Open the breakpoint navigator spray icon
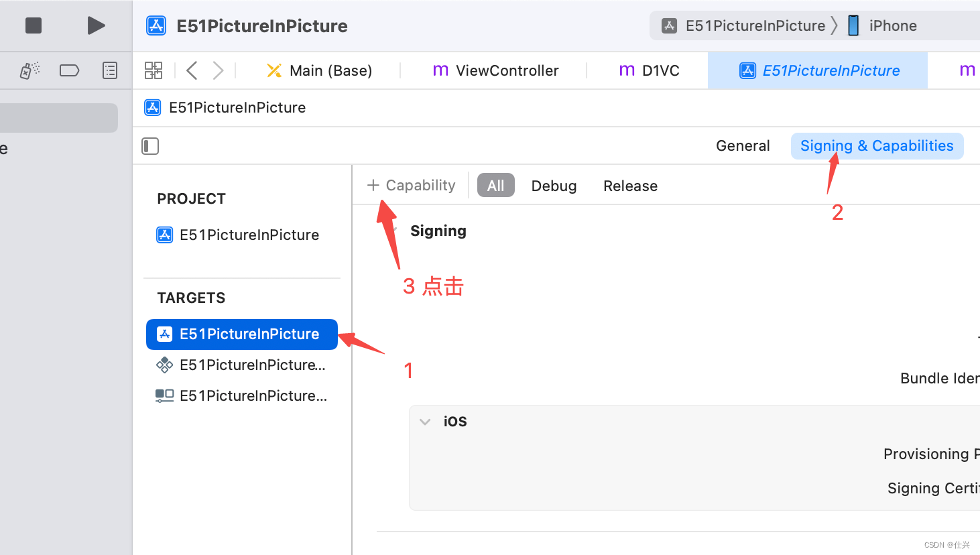This screenshot has width=980, height=555. tap(29, 70)
